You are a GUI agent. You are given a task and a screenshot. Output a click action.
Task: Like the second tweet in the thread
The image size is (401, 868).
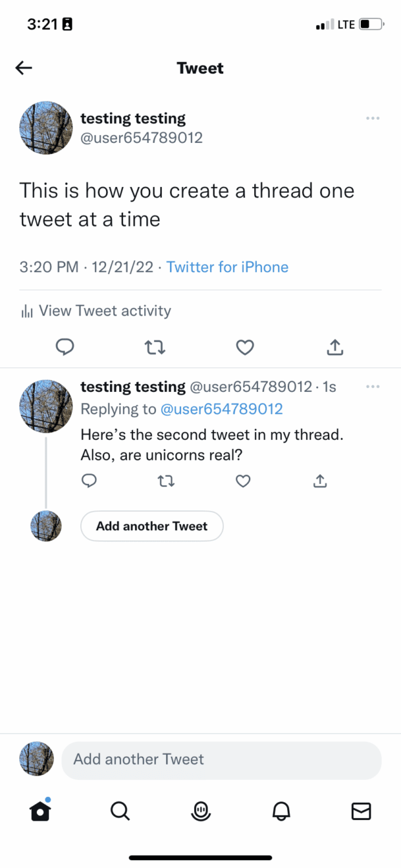(243, 481)
